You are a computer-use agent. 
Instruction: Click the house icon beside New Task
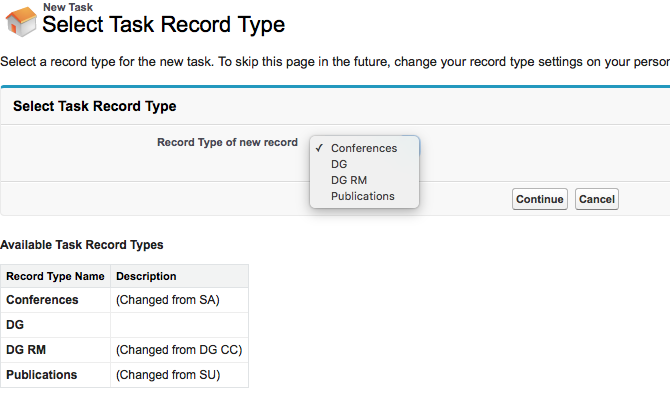pos(20,21)
